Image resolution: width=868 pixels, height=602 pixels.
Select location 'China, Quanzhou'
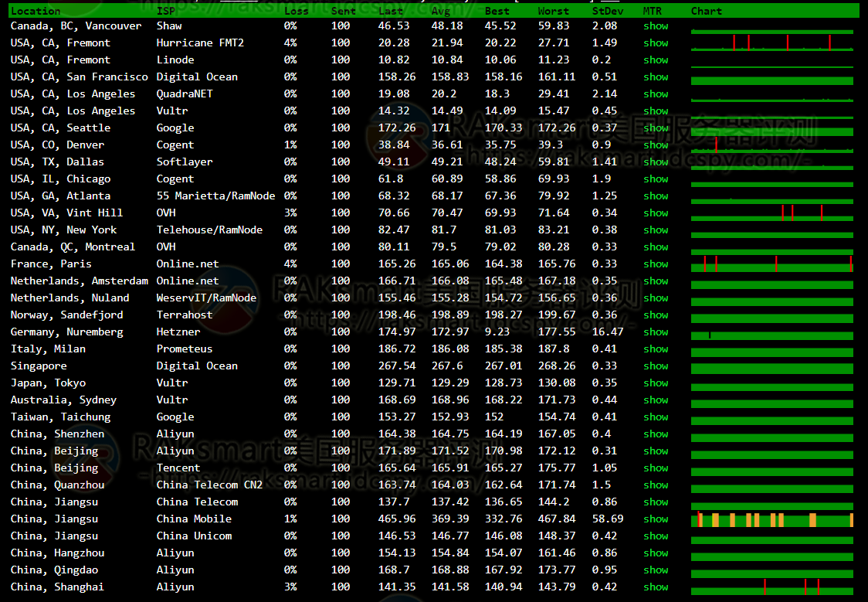58,485
